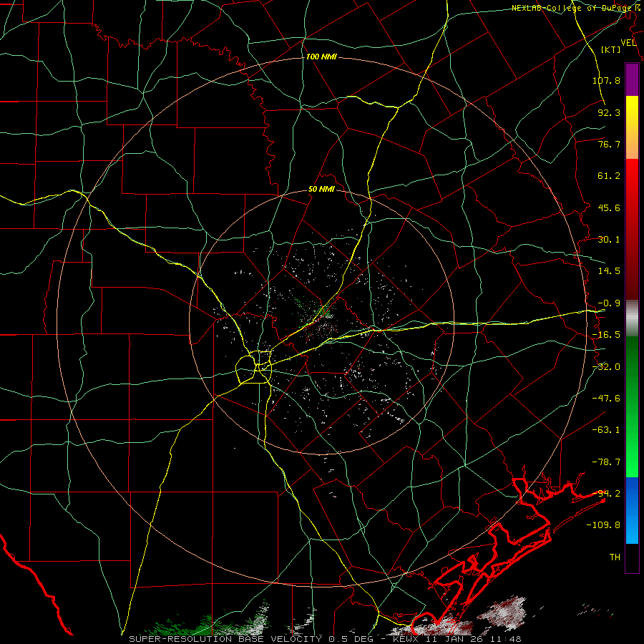Select the 61.2 legend value

tap(609, 176)
